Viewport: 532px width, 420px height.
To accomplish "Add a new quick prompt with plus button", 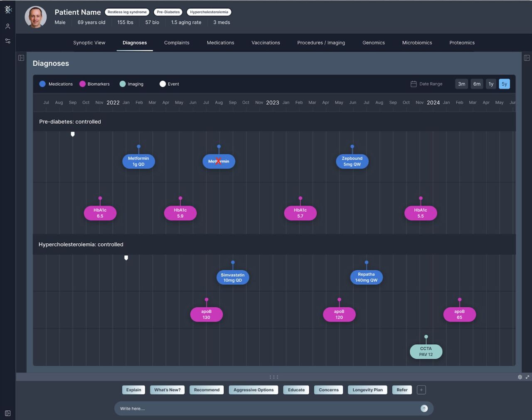I will pyautogui.click(x=421, y=390).
